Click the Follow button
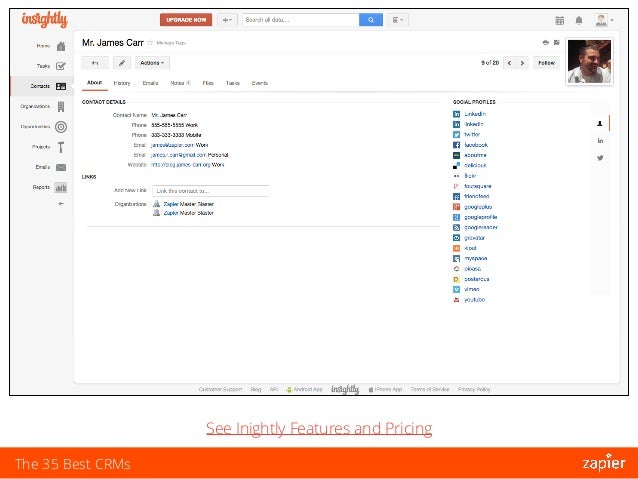The image size is (638, 479). point(546,63)
